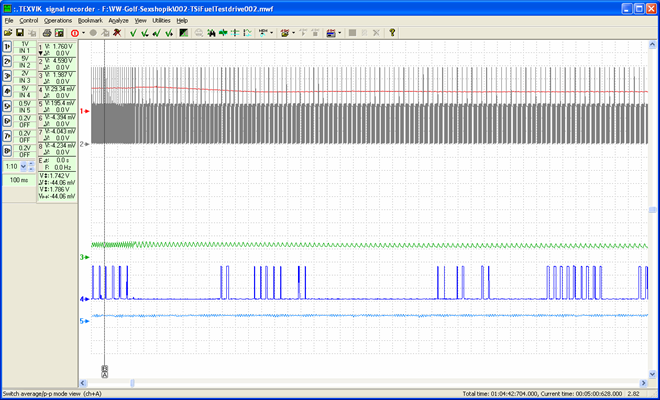Click the magnifier zoom icon in toolbar
660x400 pixels.
click(x=199, y=32)
